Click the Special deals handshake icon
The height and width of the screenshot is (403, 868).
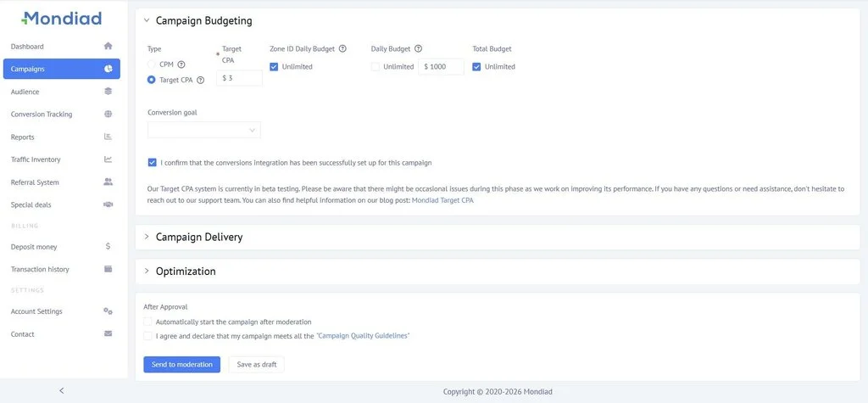[x=108, y=204]
